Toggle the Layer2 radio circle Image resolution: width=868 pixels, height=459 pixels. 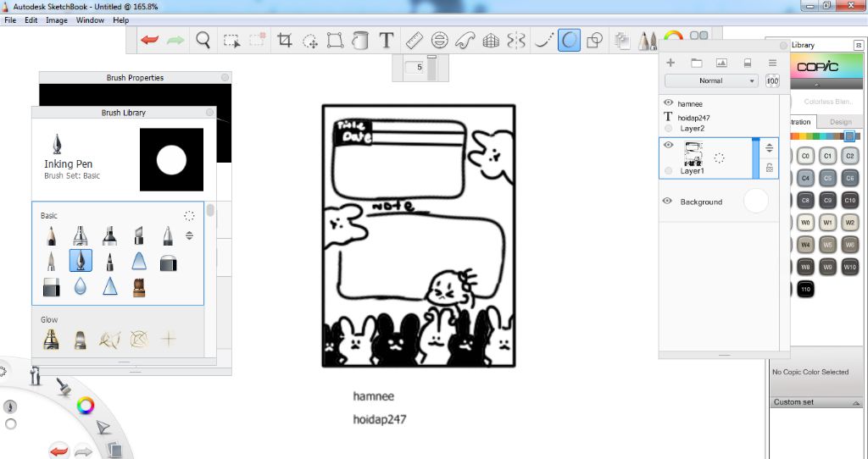(x=668, y=128)
